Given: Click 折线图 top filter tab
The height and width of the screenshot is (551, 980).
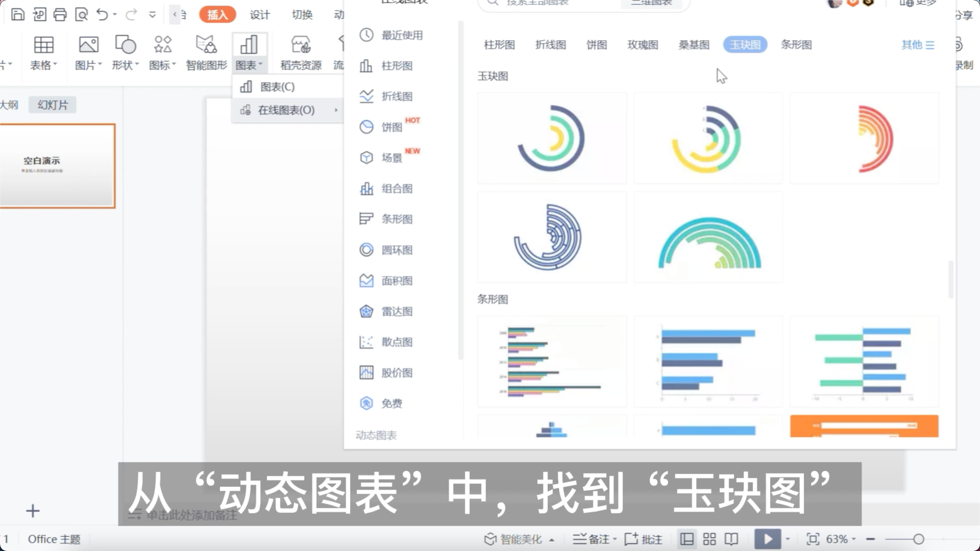Looking at the screenshot, I should [x=551, y=45].
